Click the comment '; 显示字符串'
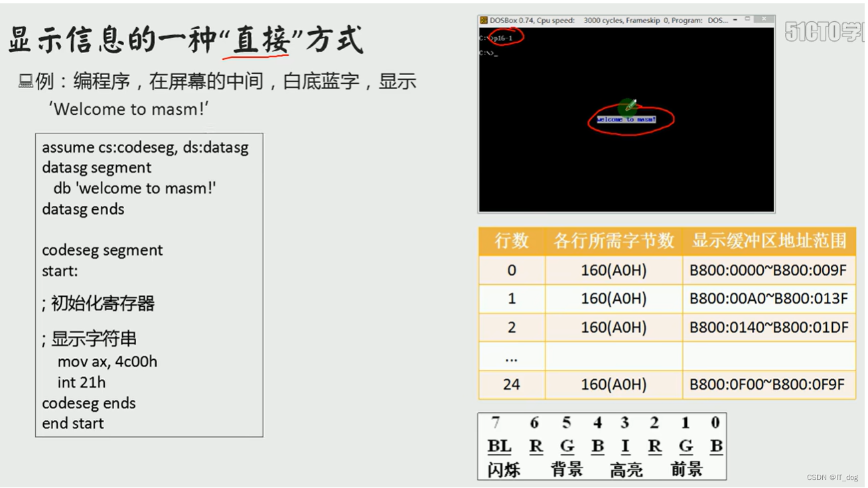Screen dimensions: 868x488 89,339
